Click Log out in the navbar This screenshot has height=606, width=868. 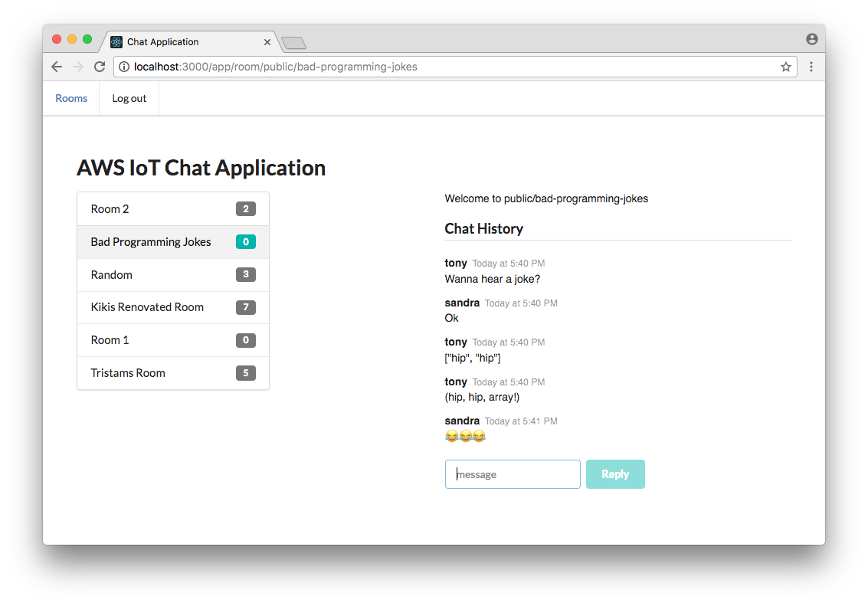[129, 99]
